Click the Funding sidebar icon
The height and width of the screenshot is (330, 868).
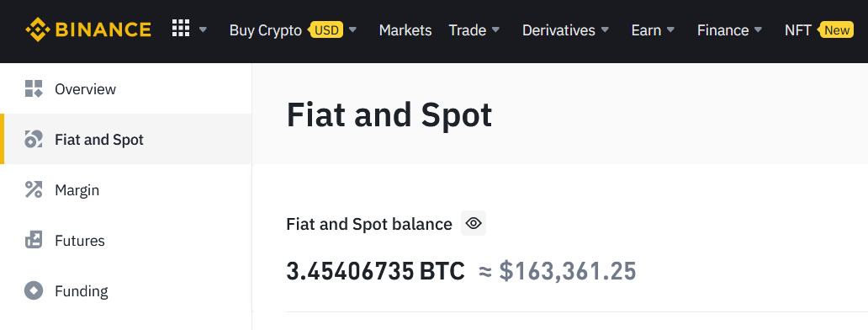pyautogui.click(x=34, y=290)
